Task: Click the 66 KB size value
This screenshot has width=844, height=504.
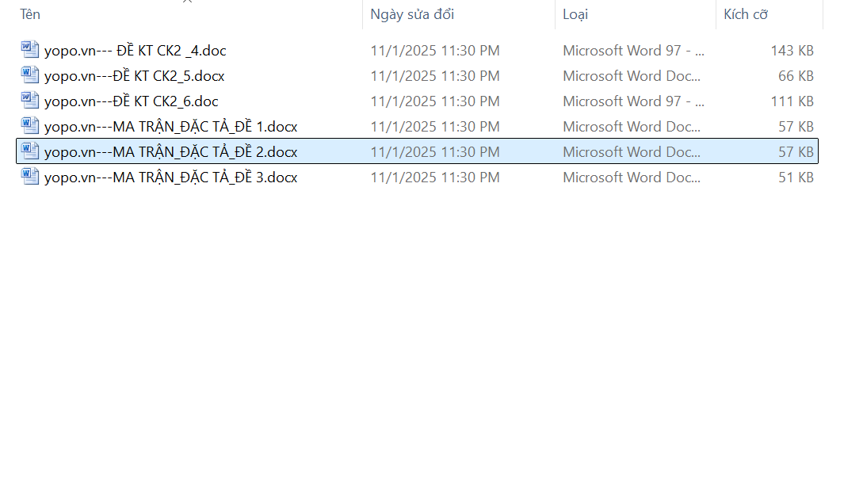Action: pyautogui.click(x=796, y=76)
